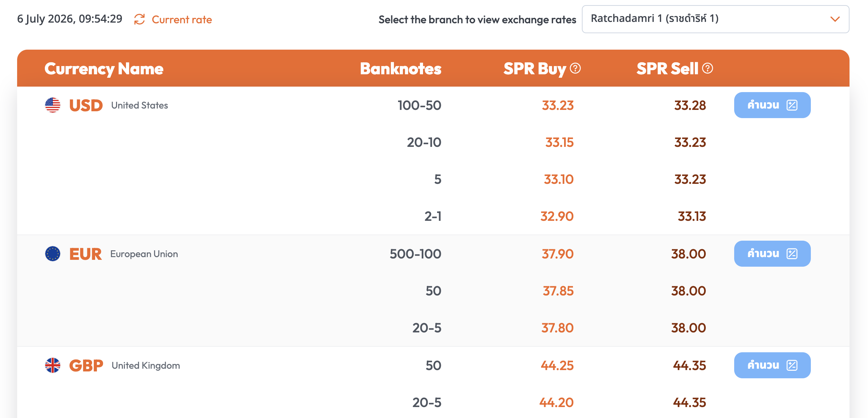Click the European Union flag icon
868x418 pixels.
53,254
